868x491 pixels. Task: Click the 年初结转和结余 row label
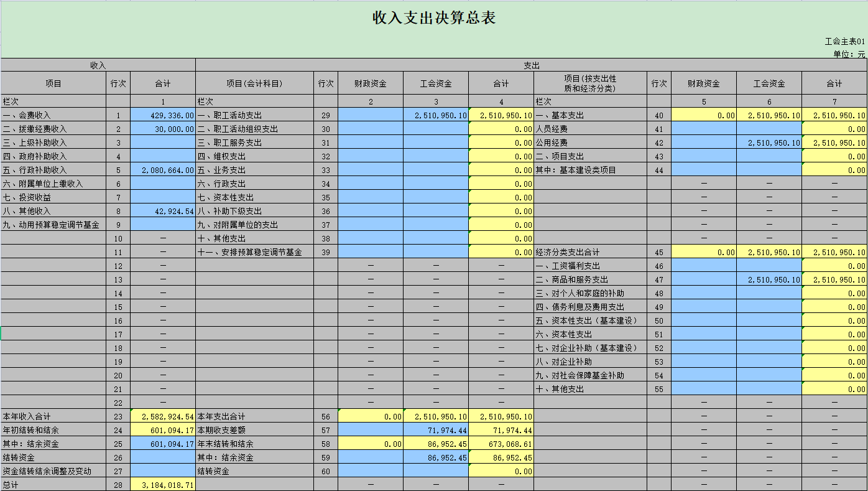[53, 430]
